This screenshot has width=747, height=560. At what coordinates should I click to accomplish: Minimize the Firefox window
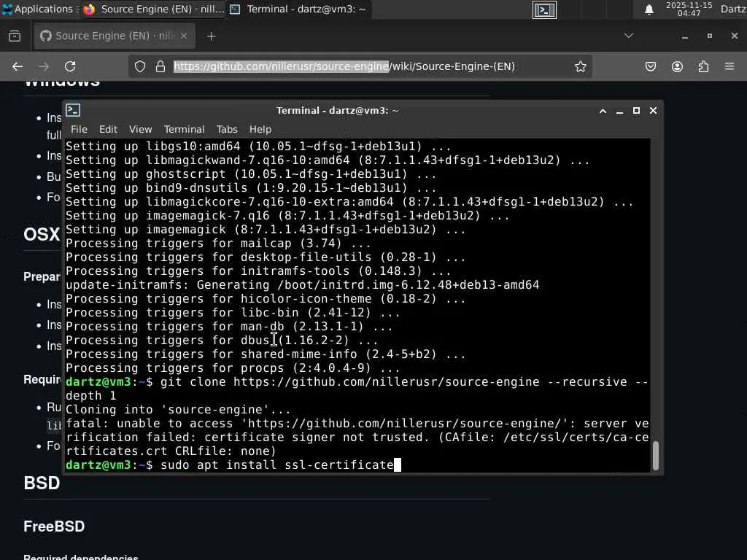click(x=684, y=36)
